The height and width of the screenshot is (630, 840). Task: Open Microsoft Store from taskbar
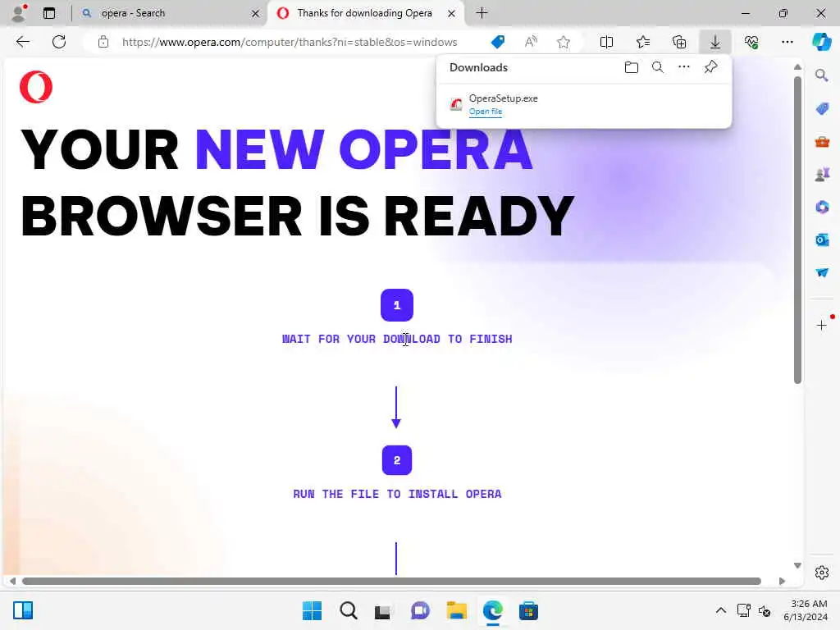coord(528,610)
